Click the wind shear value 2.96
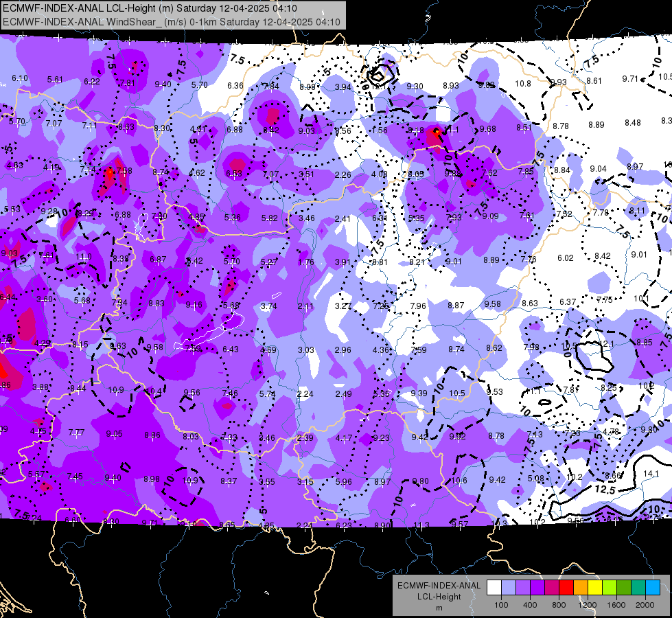This screenshot has width=672, height=618. click(343, 350)
